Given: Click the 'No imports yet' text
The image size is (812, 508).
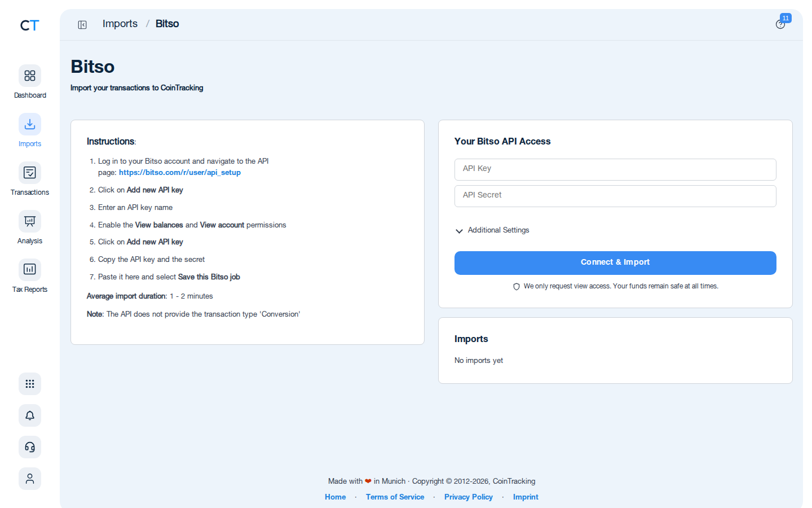Looking at the screenshot, I should [479, 360].
